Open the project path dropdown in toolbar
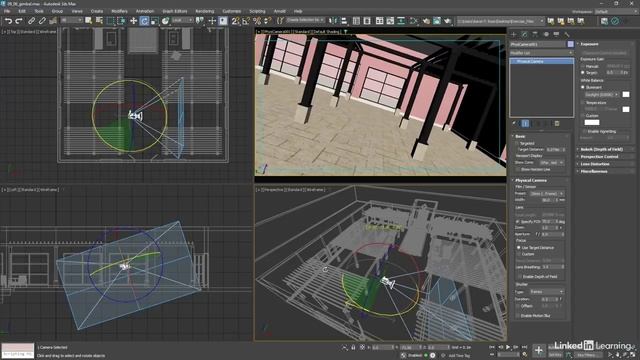This screenshot has height=360, width=640. click(x=500, y=21)
